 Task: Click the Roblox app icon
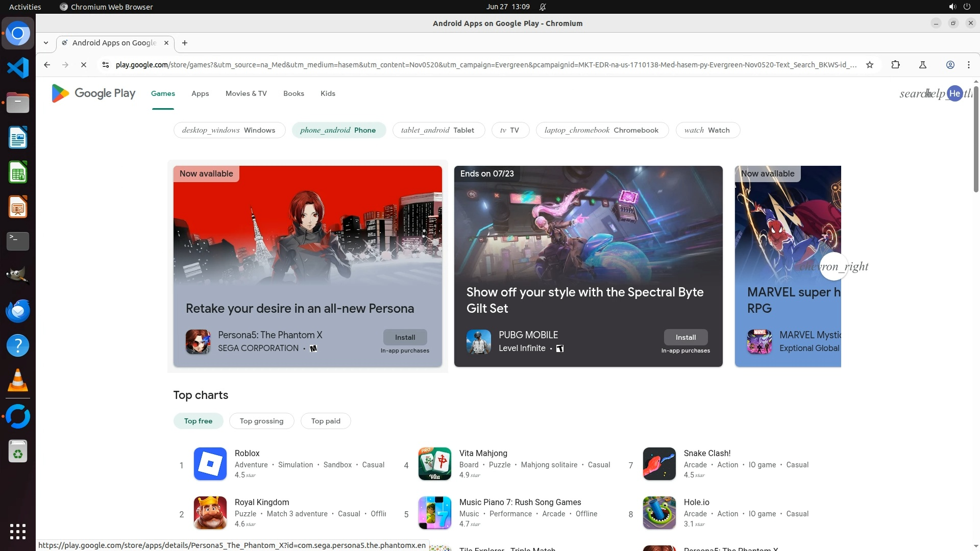coord(210,464)
